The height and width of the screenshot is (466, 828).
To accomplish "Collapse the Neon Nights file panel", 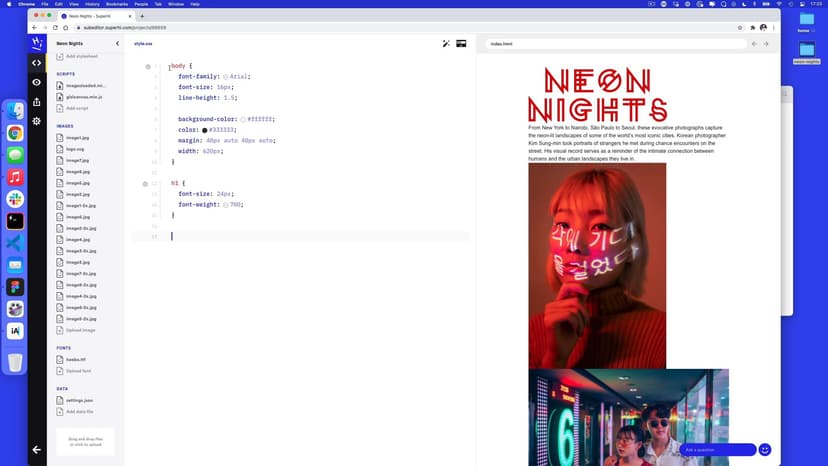I will [117, 44].
